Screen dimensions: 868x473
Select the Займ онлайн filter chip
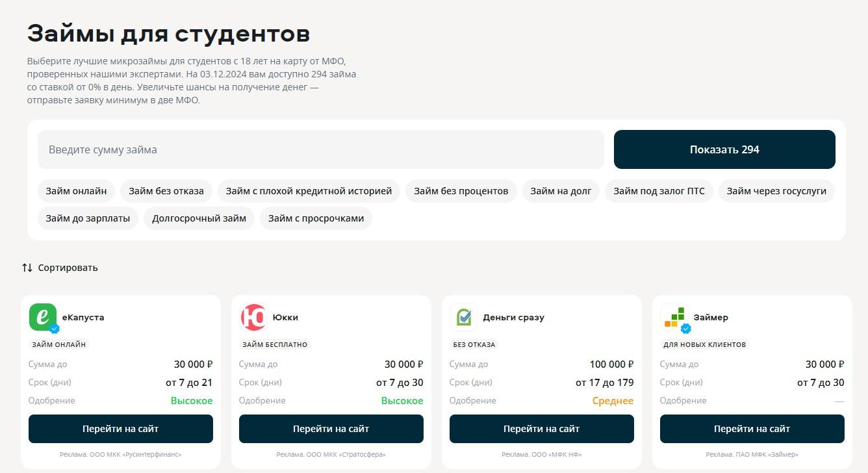click(77, 191)
